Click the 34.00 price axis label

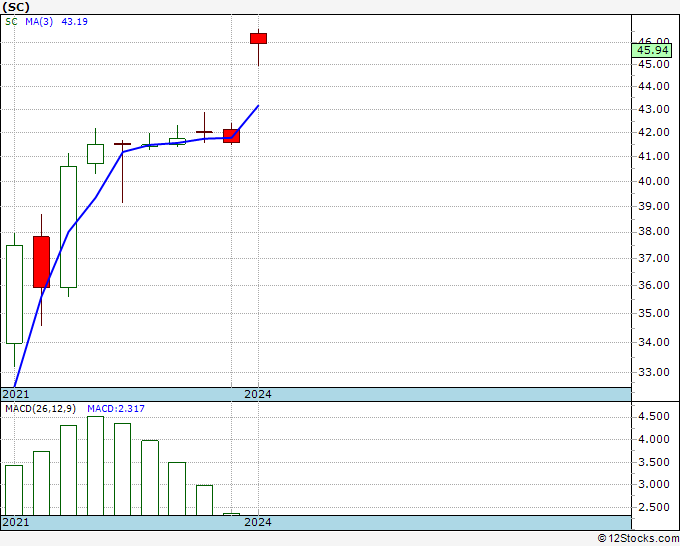point(654,342)
